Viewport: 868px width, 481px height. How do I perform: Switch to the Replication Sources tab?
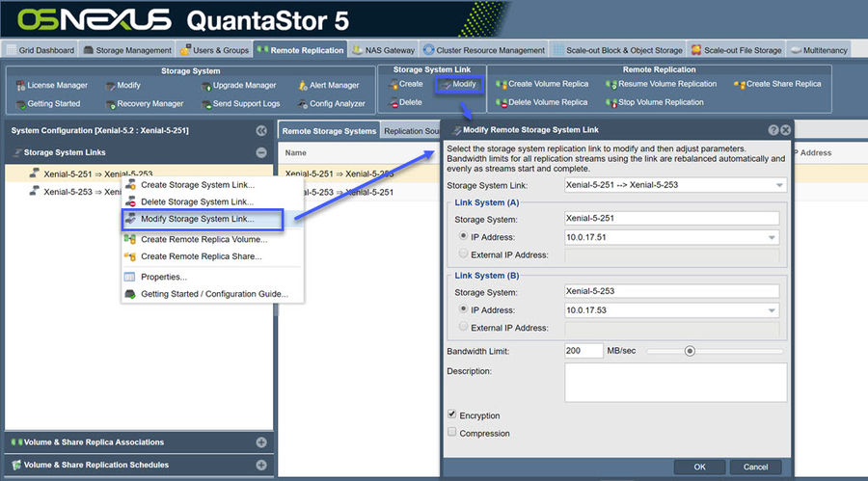[x=411, y=131]
